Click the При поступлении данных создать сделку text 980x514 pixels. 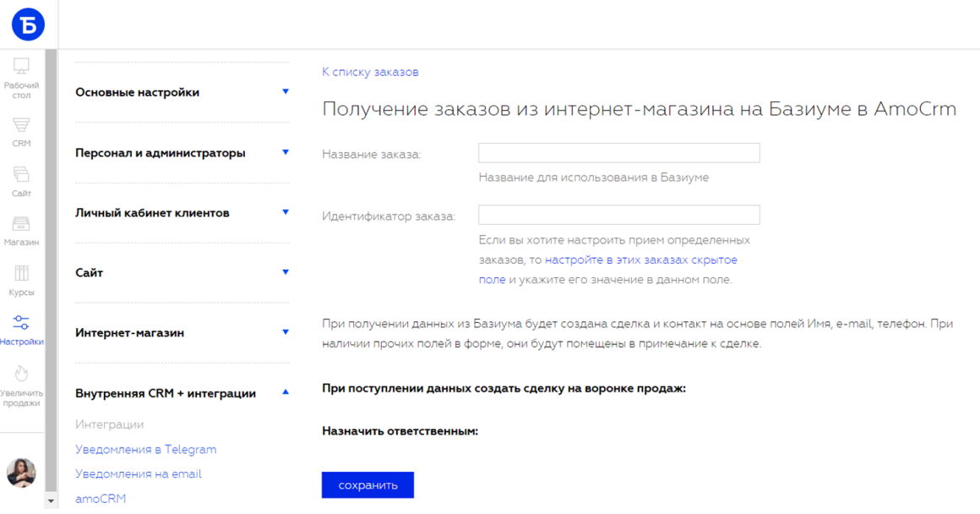504,388
